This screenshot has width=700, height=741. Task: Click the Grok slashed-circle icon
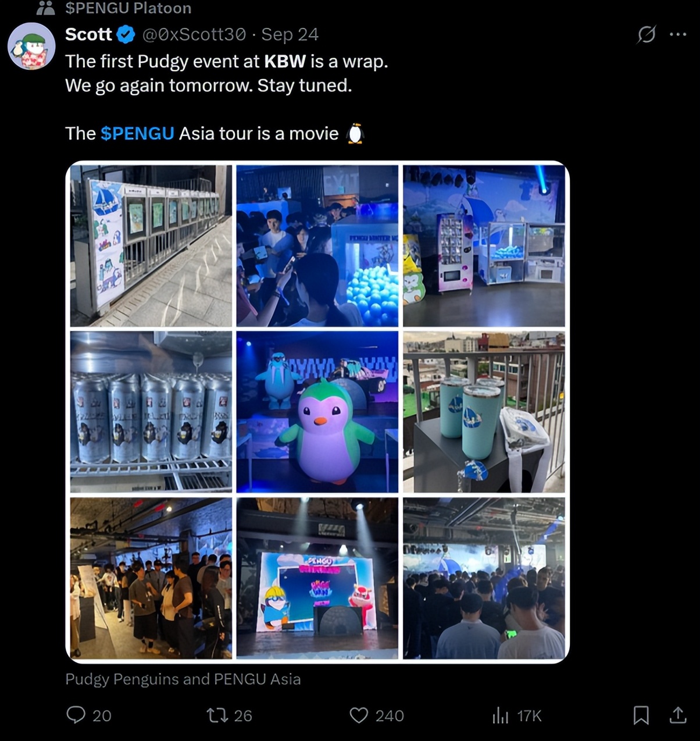[x=647, y=34]
